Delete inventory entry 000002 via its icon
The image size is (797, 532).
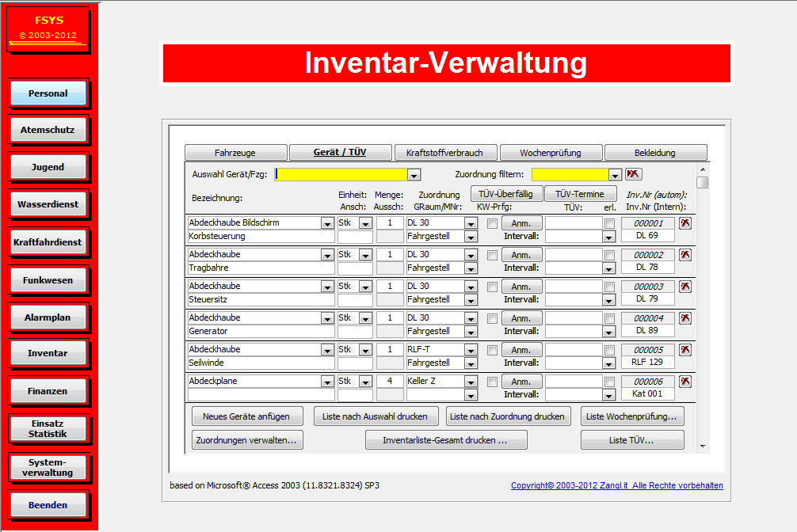point(685,255)
